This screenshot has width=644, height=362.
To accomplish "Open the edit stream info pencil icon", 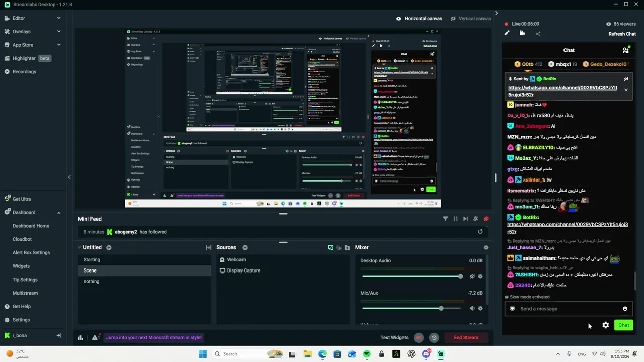I will [507, 34].
